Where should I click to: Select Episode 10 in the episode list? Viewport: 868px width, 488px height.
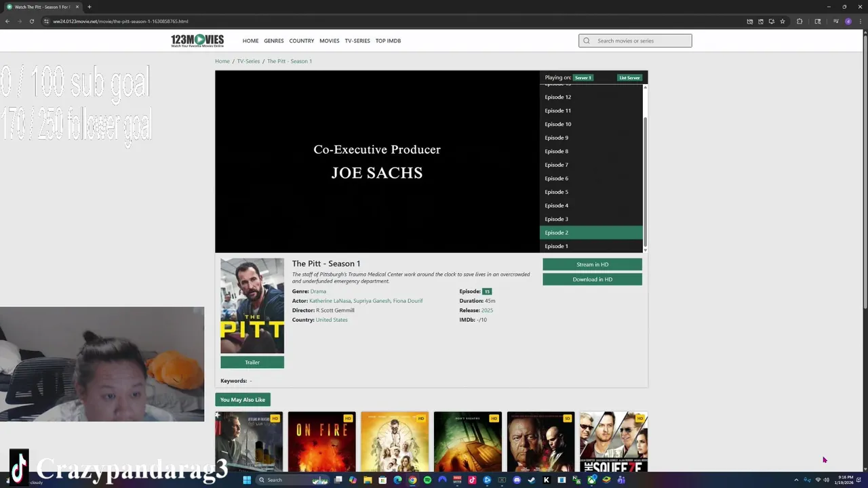tap(591, 124)
